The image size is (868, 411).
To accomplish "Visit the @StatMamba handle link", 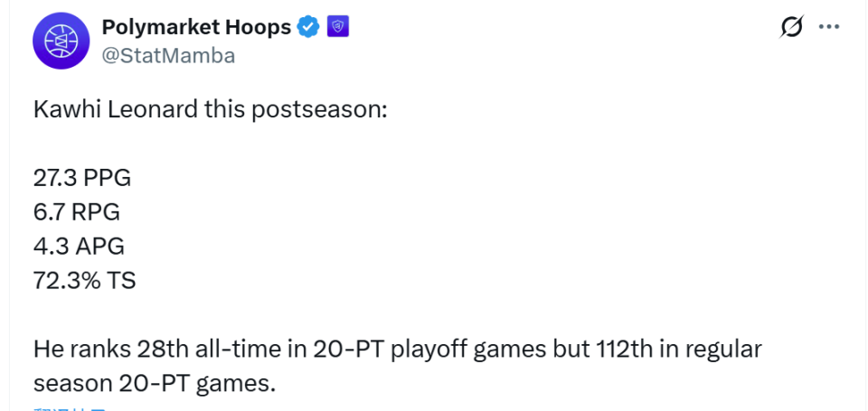I will pyautogui.click(x=168, y=56).
